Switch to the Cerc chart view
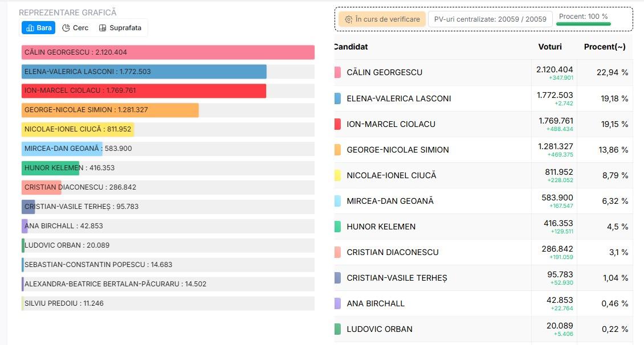This screenshot has width=644, height=345. click(75, 28)
